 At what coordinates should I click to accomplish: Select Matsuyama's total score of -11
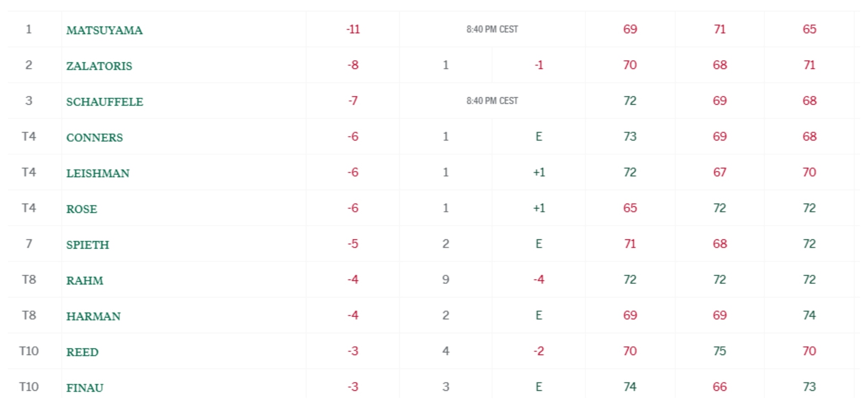353,29
